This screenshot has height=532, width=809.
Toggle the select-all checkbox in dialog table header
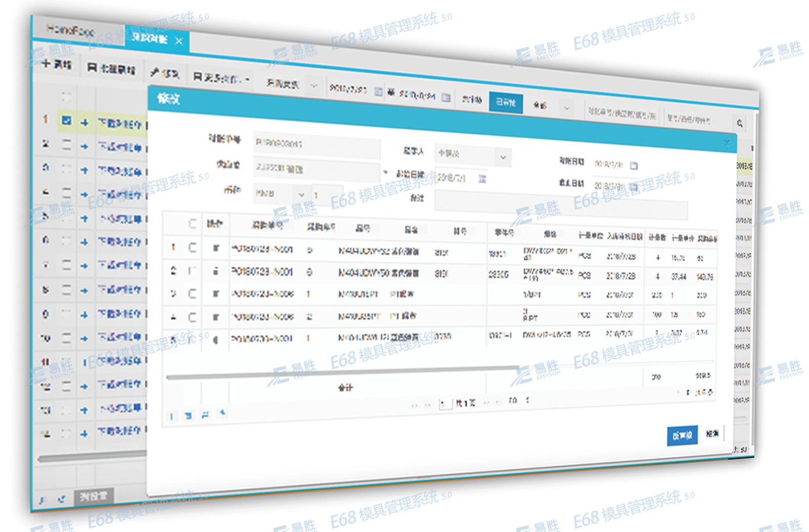193,224
